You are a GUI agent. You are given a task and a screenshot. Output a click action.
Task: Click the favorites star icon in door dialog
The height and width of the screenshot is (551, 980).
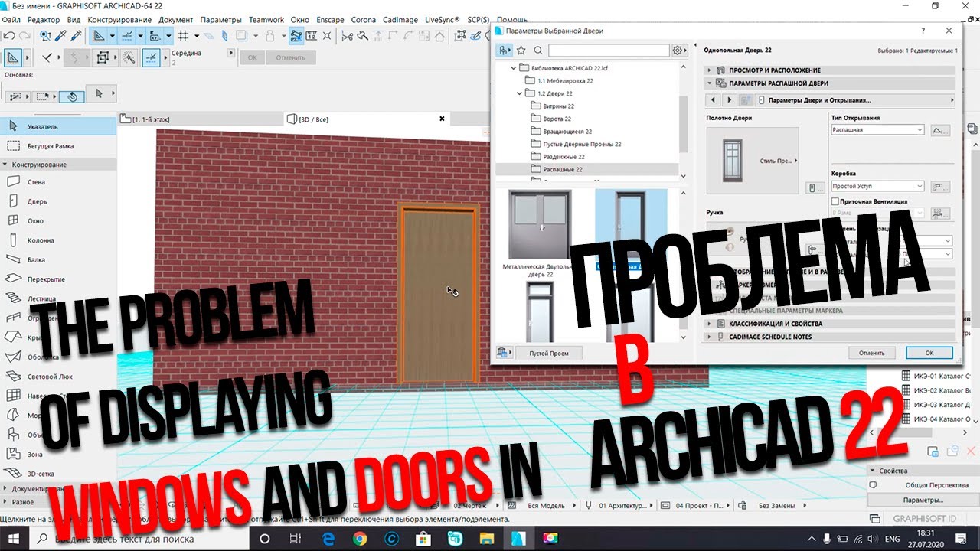pos(521,51)
